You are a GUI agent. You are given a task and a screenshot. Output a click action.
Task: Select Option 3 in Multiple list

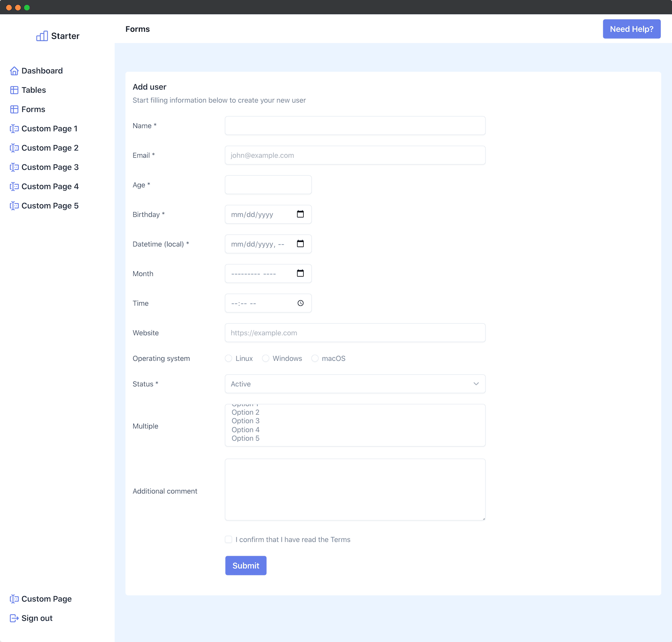pyautogui.click(x=245, y=421)
